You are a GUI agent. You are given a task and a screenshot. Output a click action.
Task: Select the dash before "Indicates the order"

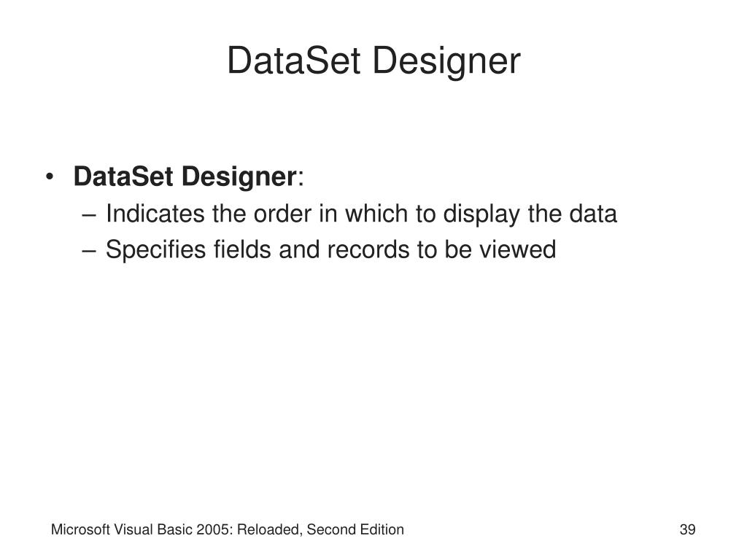89,215
